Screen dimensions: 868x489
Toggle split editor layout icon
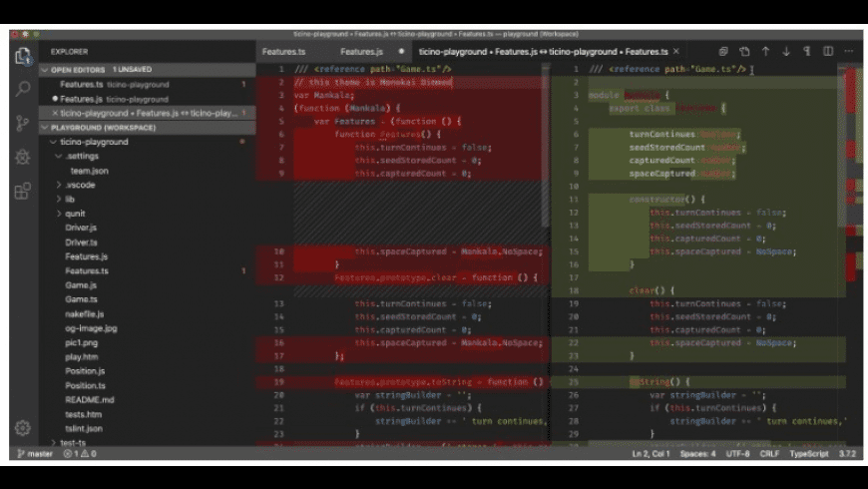(x=828, y=51)
